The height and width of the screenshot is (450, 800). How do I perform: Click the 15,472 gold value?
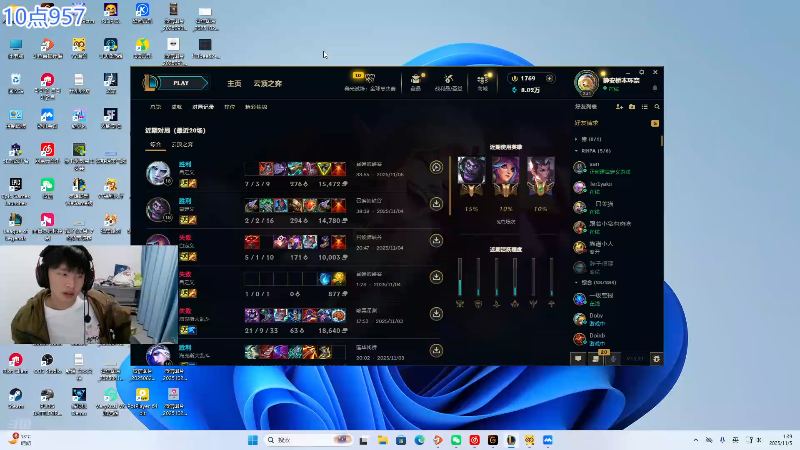click(333, 184)
